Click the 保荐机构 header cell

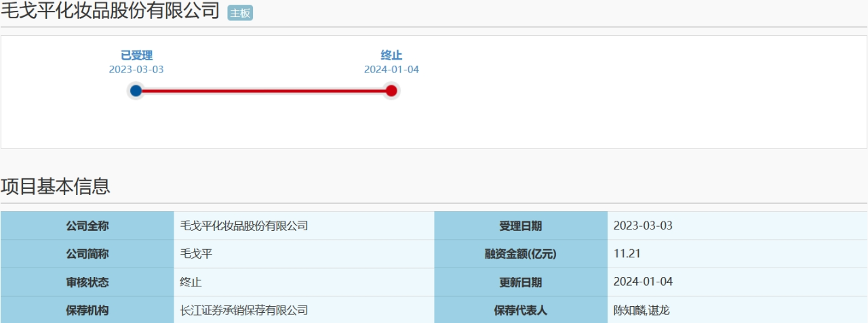[x=87, y=310]
